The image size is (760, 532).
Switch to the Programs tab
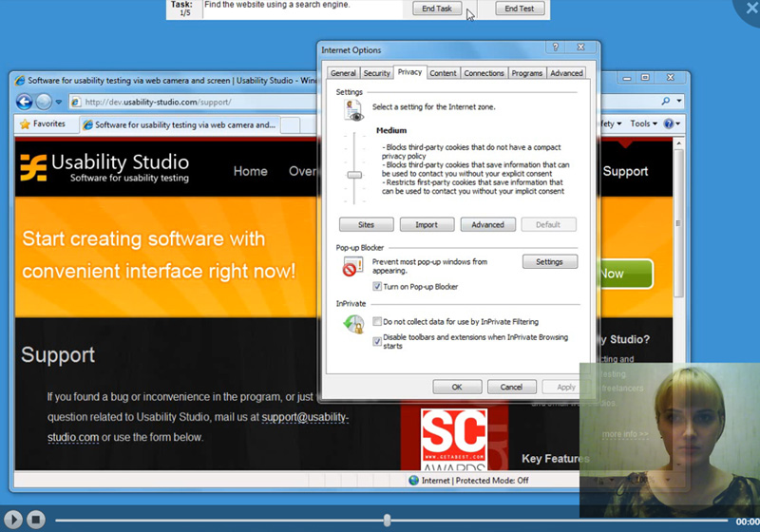click(x=527, y=73)
